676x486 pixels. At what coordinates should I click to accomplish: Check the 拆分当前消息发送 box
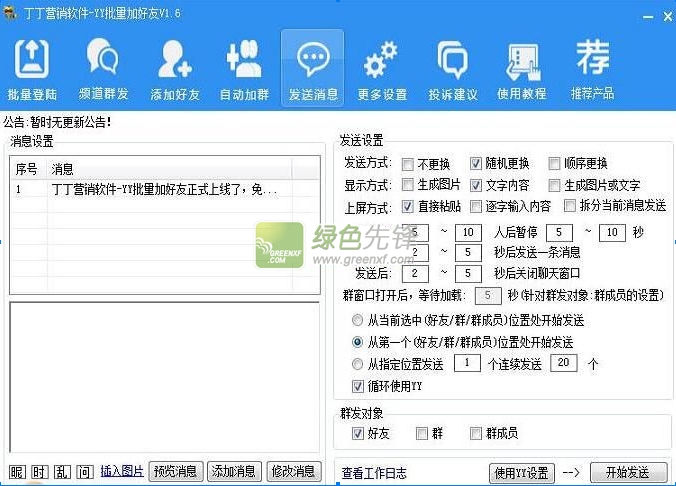(x=570, y=206)
